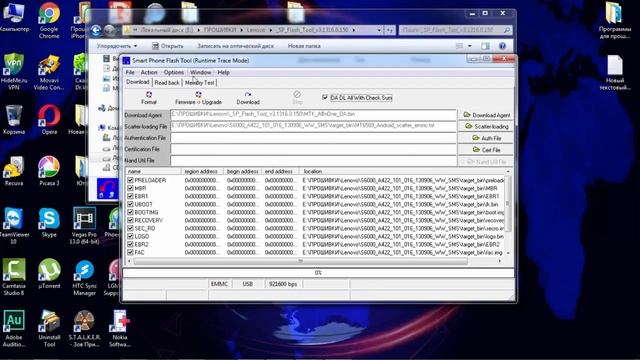Open Movavi Video Converter desktop icon

(x=49, y=72)
